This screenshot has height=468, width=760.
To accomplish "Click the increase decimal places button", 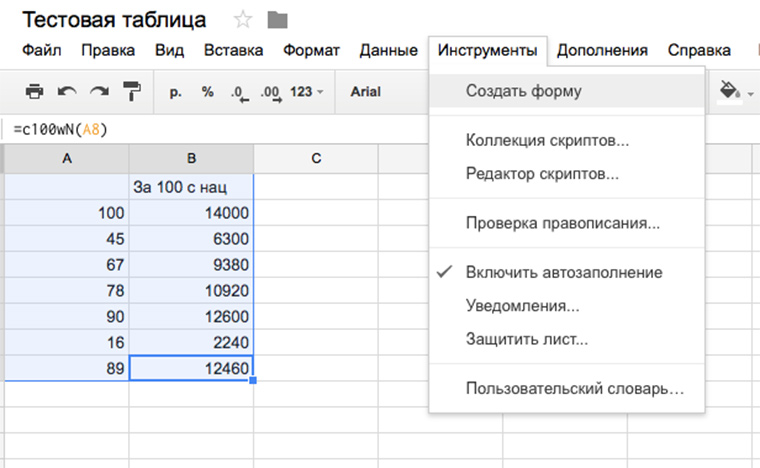I will (x=269, y=92).
